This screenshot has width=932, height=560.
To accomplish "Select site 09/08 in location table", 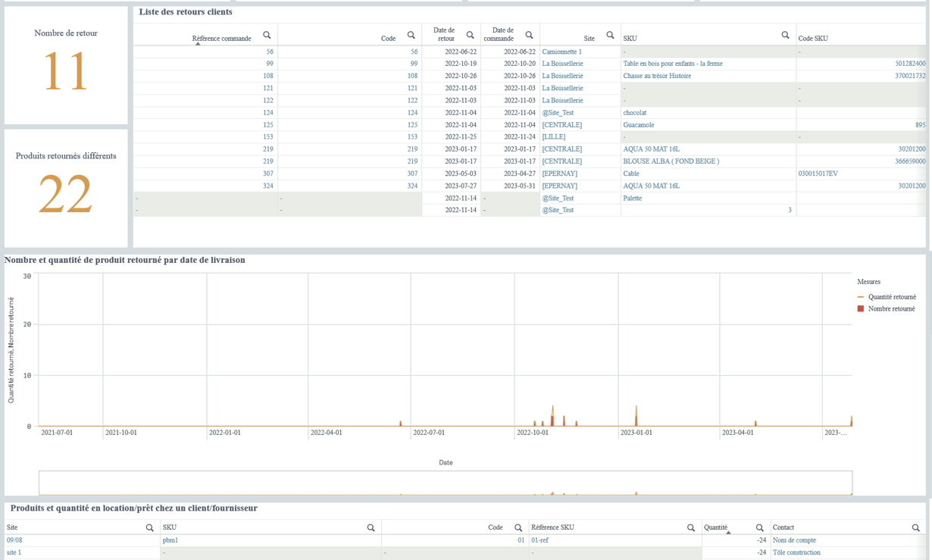I will [14, 540].
